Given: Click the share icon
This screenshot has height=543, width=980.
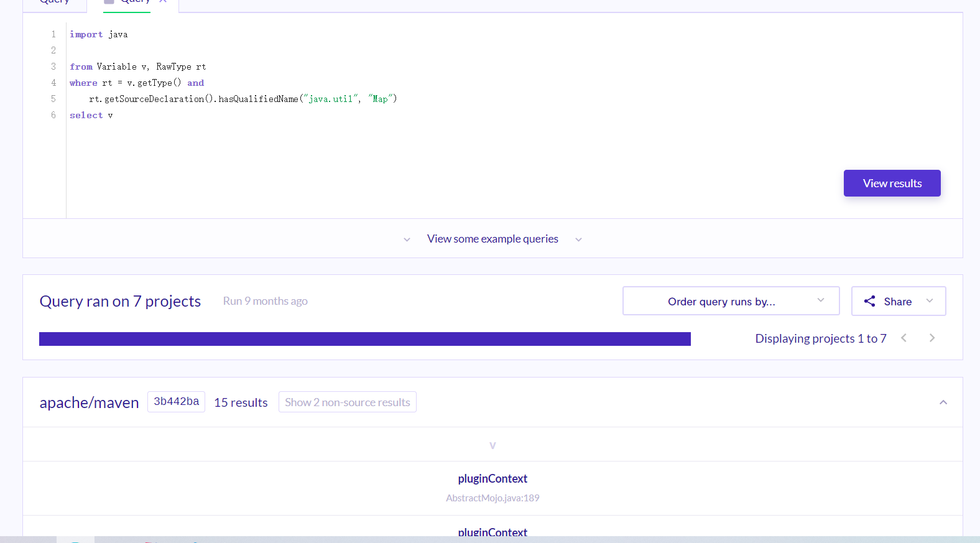Looking at the screenshot, I should [869, 301].
